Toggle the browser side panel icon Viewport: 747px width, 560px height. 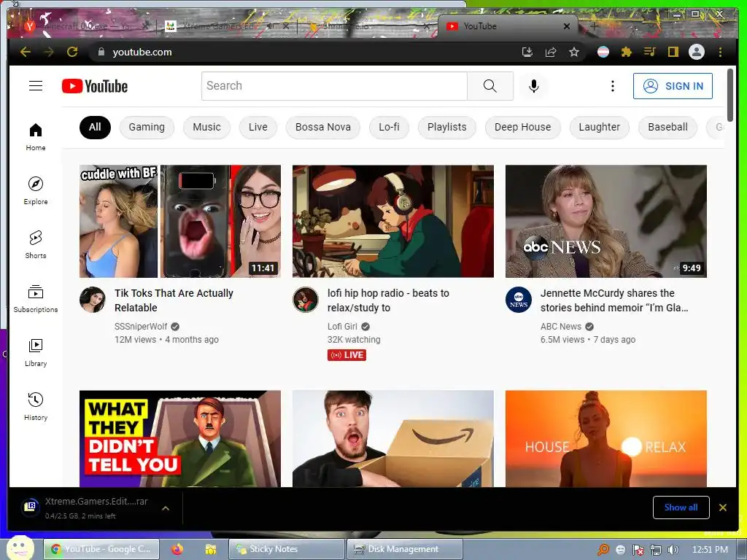pos(673,52)
